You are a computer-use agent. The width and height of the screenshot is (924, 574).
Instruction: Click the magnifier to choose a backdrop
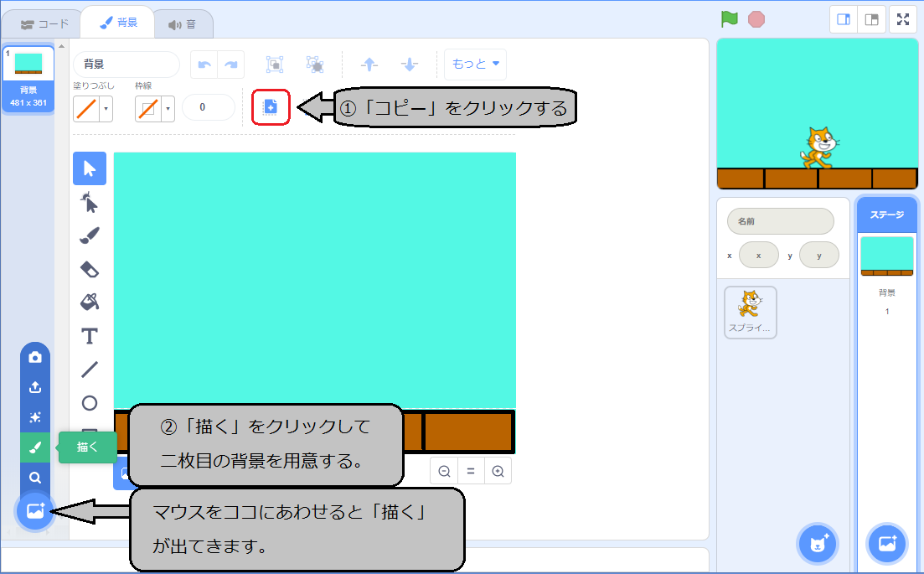35,478
